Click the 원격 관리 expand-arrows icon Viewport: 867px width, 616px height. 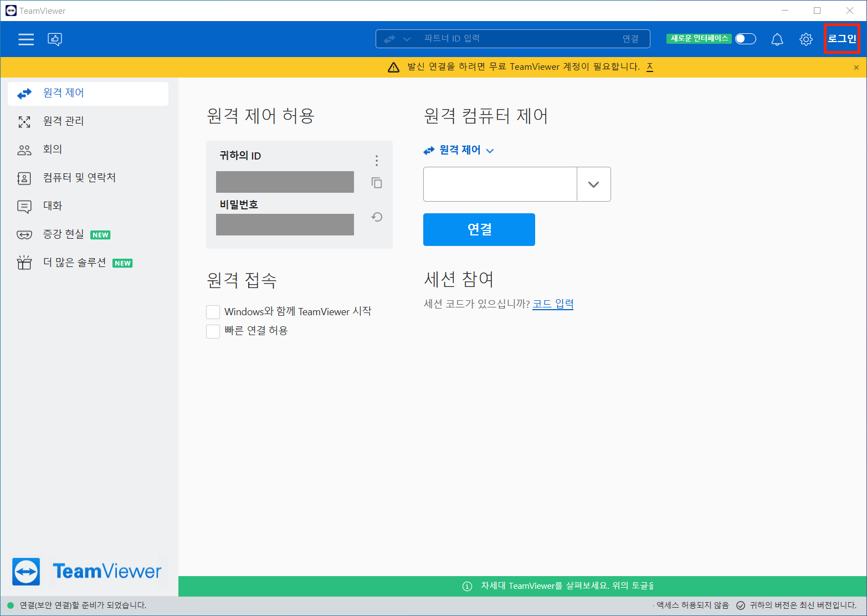point(24,122)
